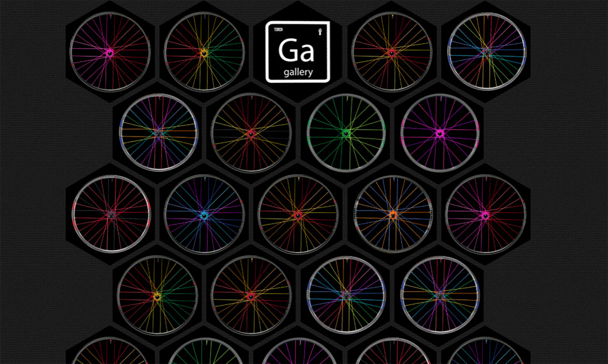
Task: Select fourth row's left blue-rimmed wheel
Action: 345,295
